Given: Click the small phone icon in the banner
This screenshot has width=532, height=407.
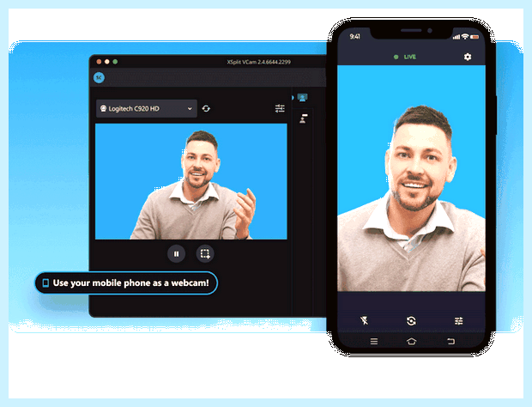Looking at the screenshot, I should [45, 282].
